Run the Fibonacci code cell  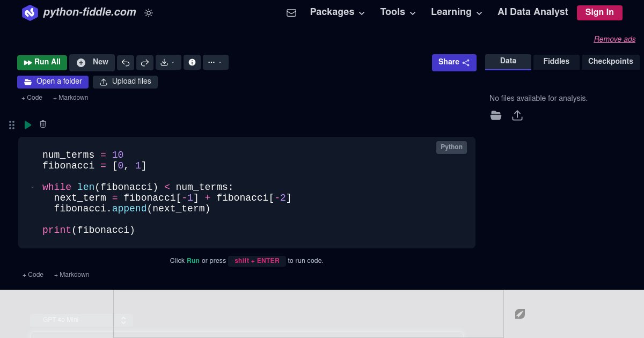(27, 124)
